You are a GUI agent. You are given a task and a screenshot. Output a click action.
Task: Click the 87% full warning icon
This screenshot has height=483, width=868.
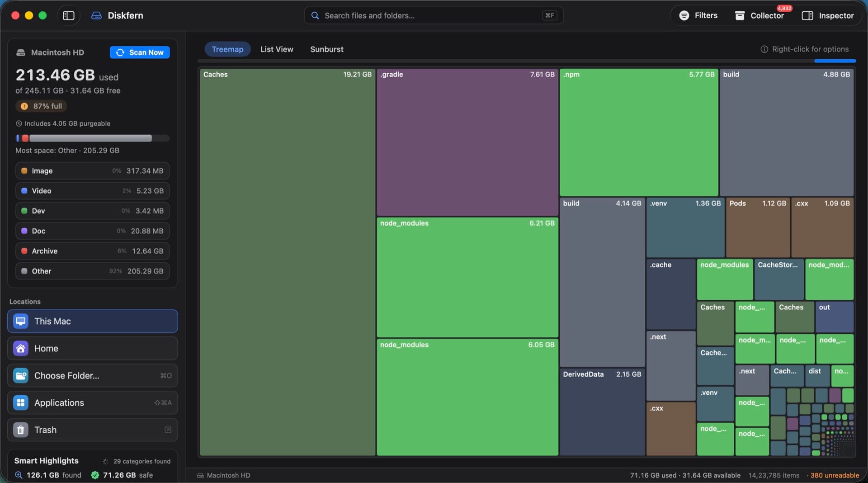[24, 106]
